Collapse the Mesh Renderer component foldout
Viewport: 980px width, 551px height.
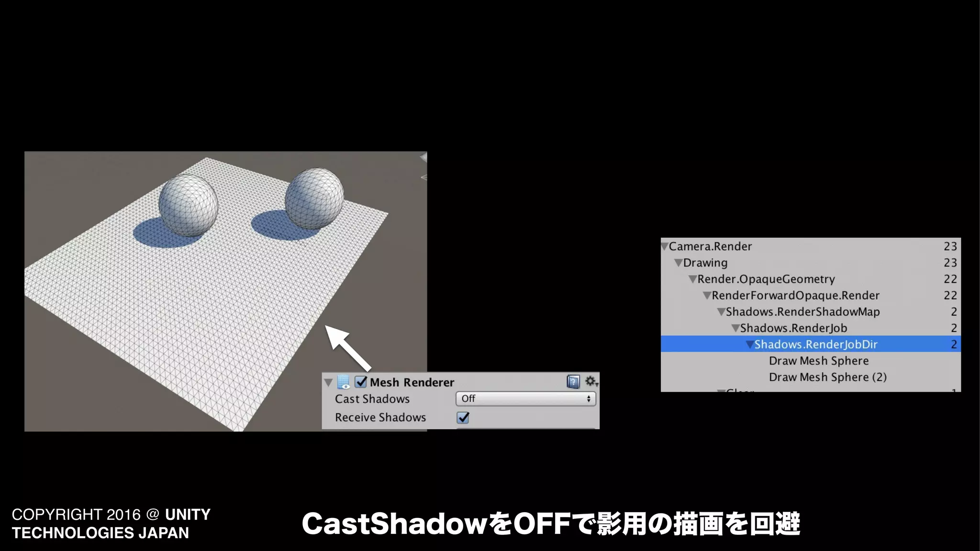point(328,383)
